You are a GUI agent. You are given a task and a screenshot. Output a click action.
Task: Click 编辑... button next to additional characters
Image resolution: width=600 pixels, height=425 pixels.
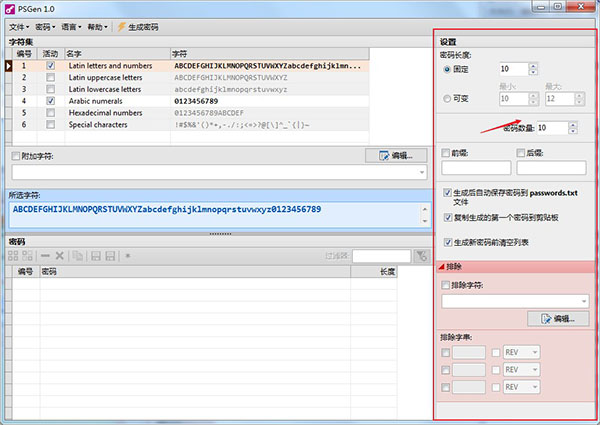[x=396, y=156]
